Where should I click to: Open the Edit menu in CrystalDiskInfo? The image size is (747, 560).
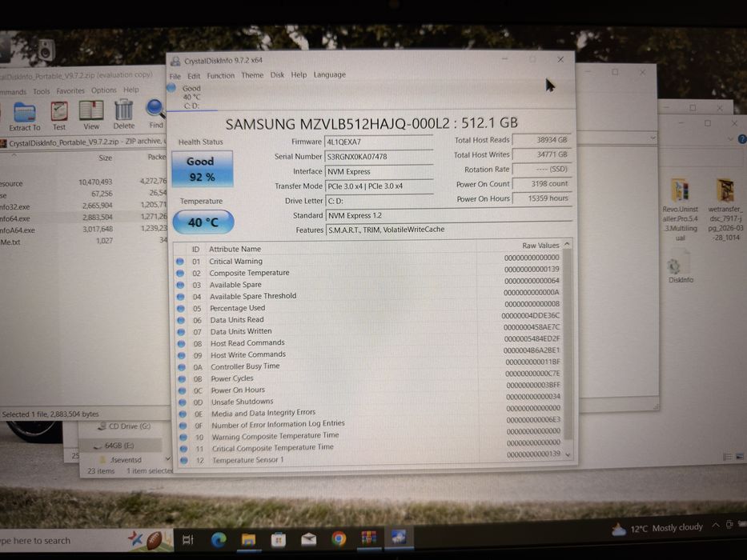pos(194,76)
